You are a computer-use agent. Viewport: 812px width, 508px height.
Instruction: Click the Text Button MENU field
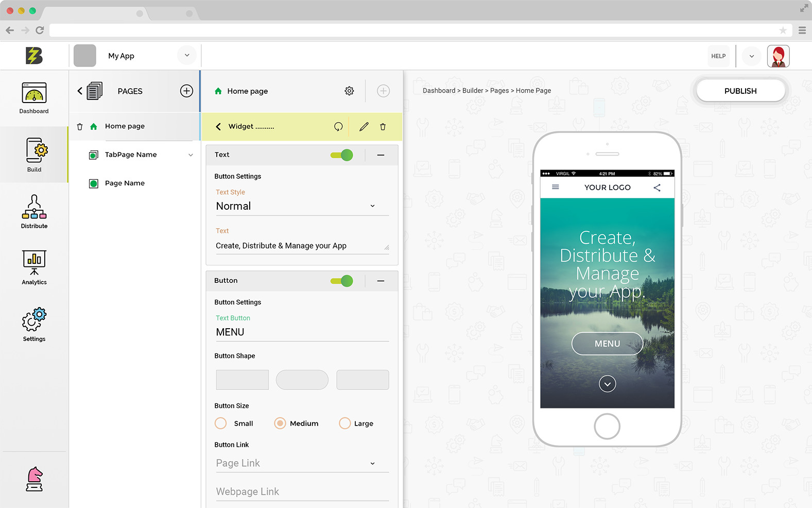click(x=302, y=332)
